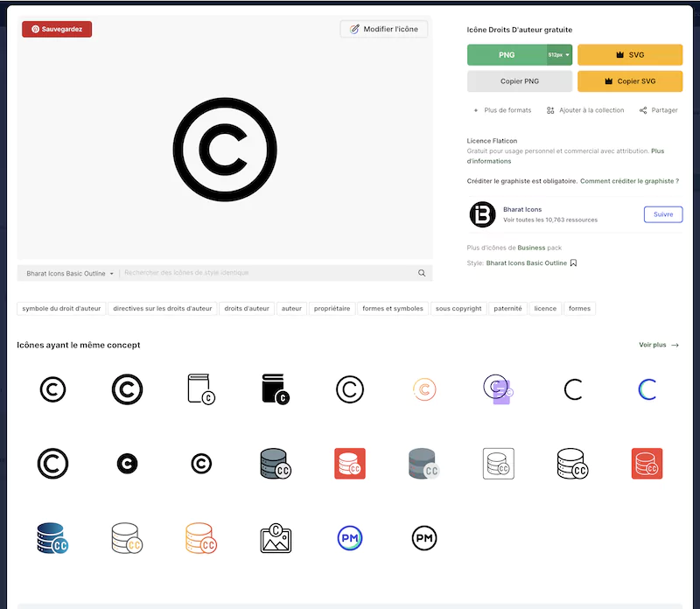Open the PNG size dropdown

coord(555,54)
